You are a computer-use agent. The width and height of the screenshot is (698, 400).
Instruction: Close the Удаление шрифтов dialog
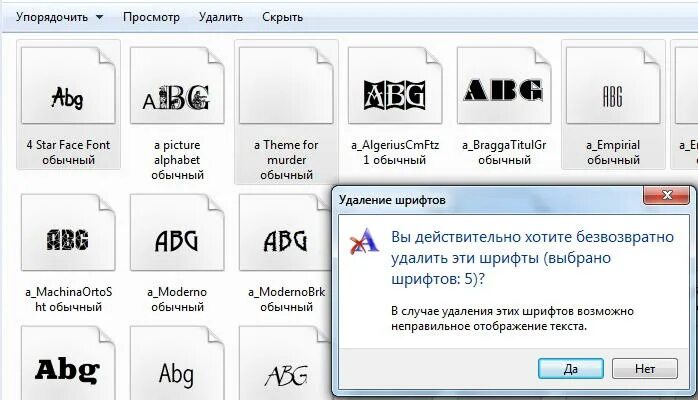tap(667, 195)
